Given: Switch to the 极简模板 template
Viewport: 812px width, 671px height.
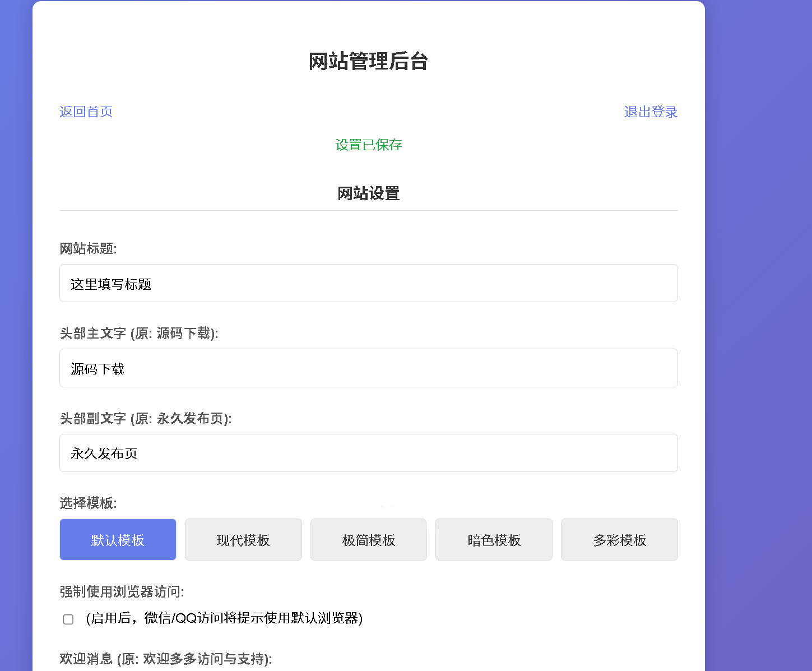Looking at the screenshot, I should point(368,539).
